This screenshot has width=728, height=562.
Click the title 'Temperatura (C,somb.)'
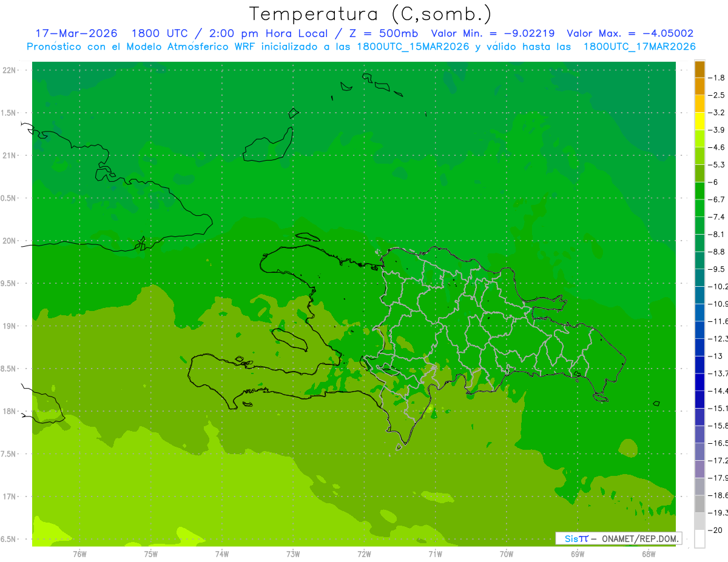370,14
